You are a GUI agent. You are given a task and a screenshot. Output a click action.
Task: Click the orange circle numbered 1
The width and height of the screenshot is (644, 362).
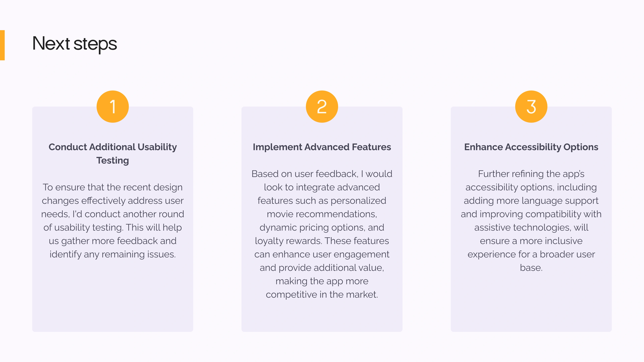tap(113, 106)
